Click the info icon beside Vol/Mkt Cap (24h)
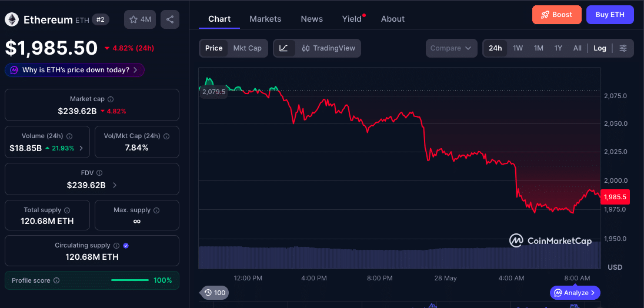The width and height of the screenshot is (644, 308). [x=167, y=136]
